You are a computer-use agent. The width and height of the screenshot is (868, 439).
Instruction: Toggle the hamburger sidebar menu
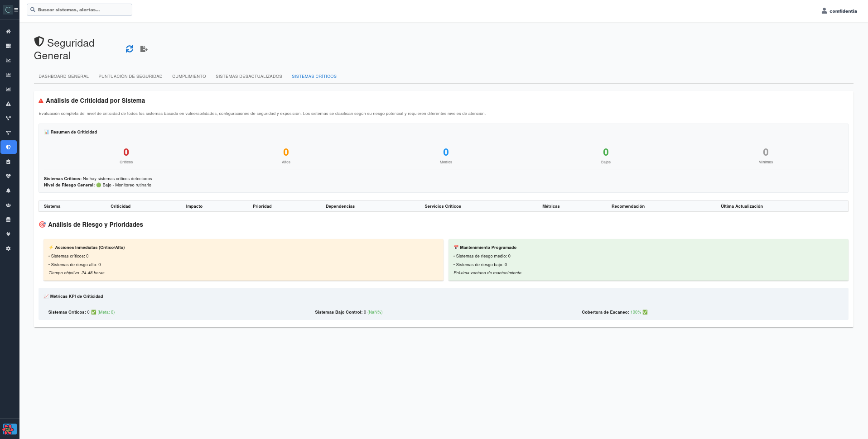coord(16,10)
